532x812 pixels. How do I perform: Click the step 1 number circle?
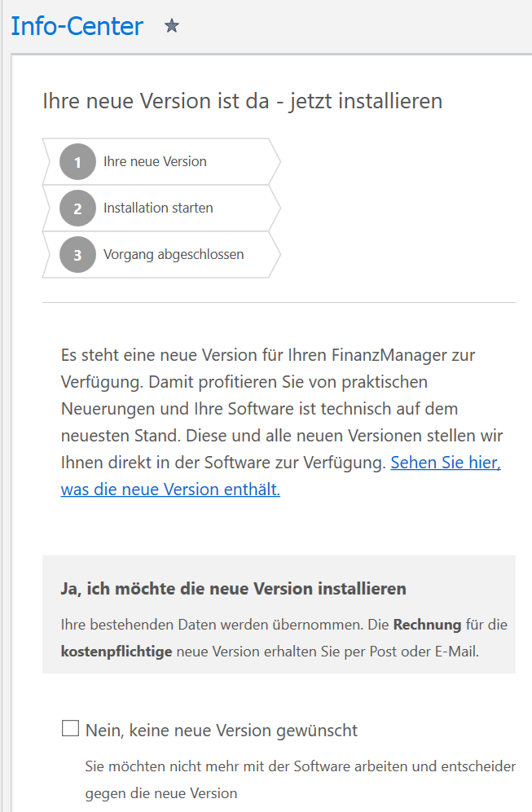(x=77, y=162)
